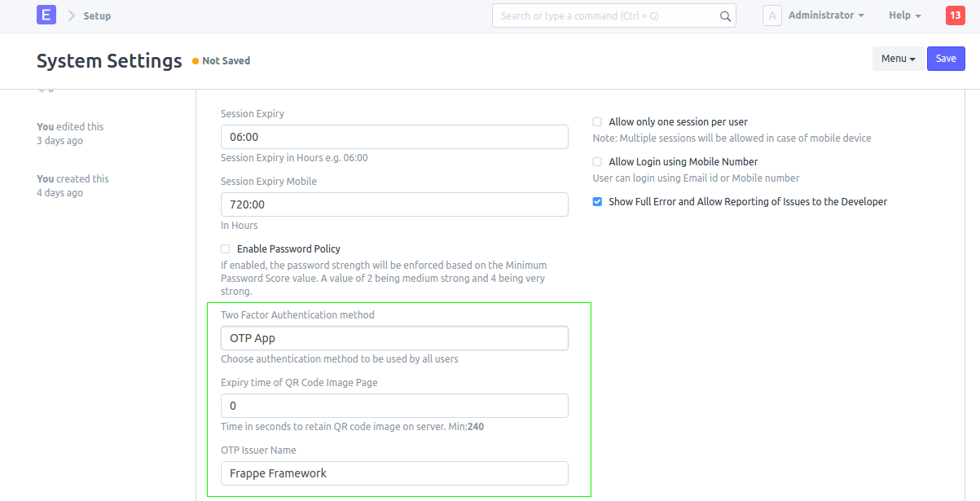Viewport: 980px width, 501px height.
Task: Open the Menu dropdown
Action: pos(898,58)
